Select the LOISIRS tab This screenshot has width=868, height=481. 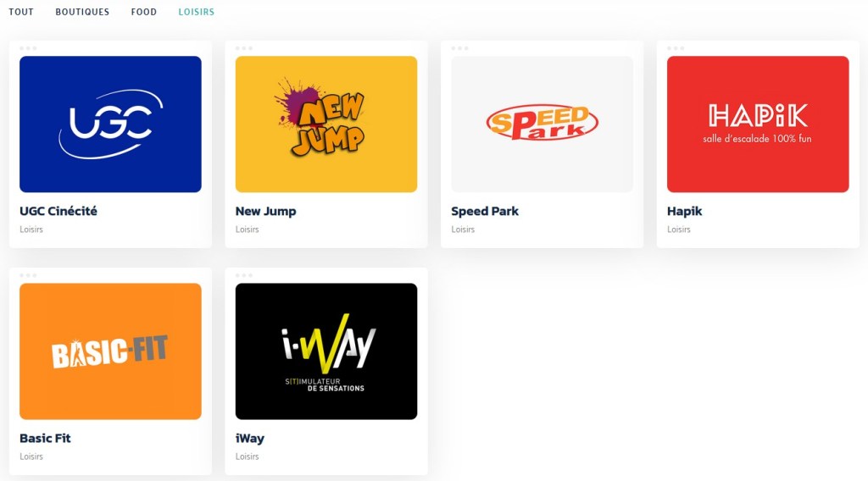point(197,12)
